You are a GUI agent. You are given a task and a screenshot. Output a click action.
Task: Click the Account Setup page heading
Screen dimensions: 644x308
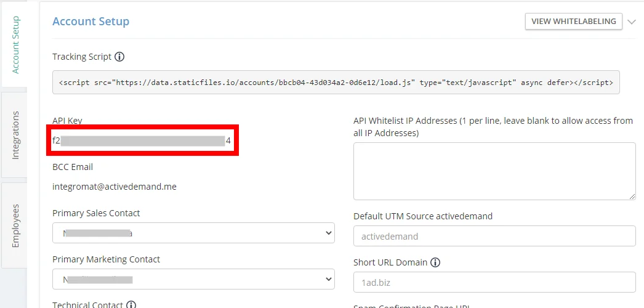(x=91, y=22)
